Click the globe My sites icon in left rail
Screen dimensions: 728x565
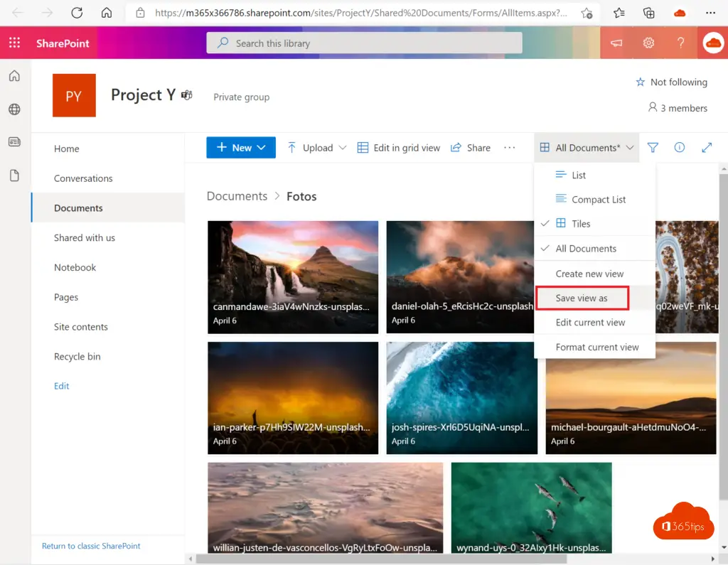pyautogui.click(x=14, y=109)
